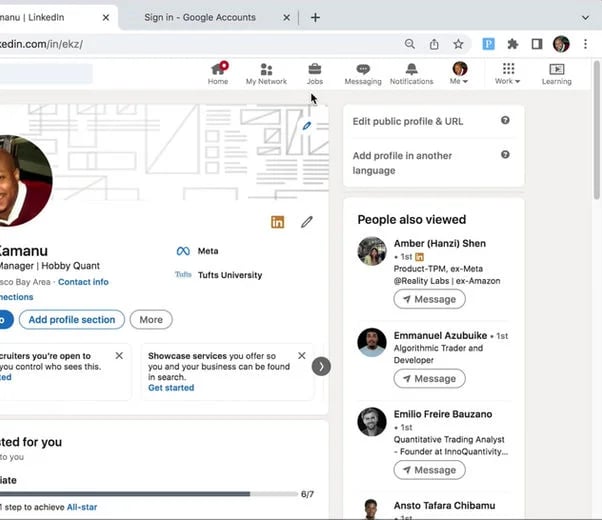Open a new browser tab
Viewport: 602px width, 520px height.
(x=315, y=17)
